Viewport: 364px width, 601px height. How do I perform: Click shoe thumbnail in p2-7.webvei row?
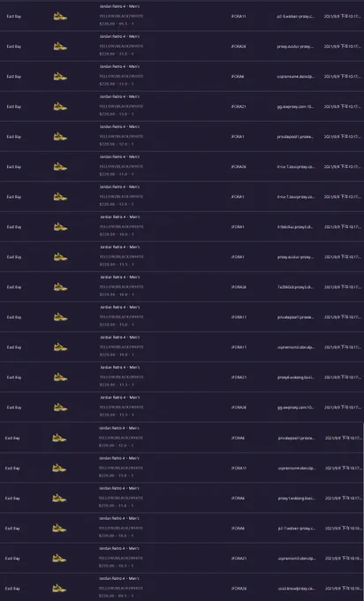point(59,529)
